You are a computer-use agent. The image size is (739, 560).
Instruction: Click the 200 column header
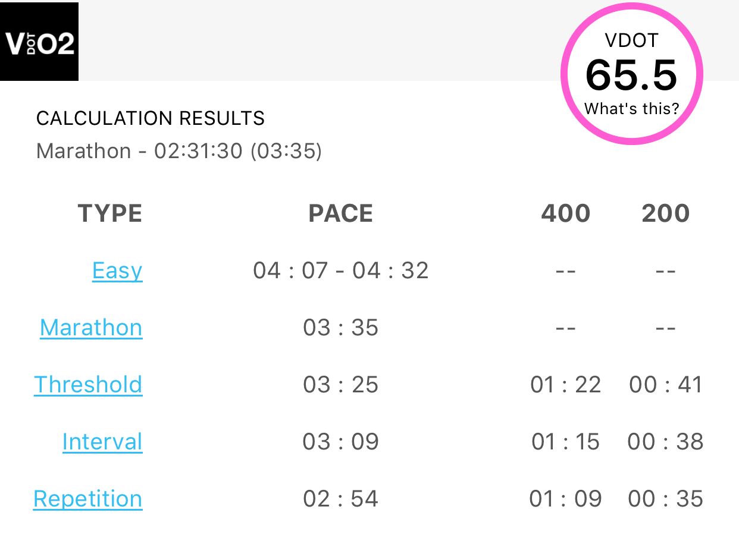666,213
